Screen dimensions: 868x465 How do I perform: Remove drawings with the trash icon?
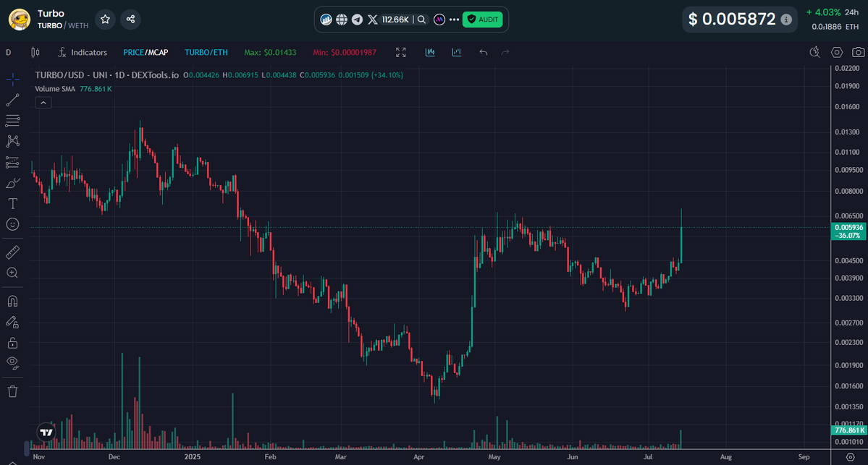tap(13, 391)
